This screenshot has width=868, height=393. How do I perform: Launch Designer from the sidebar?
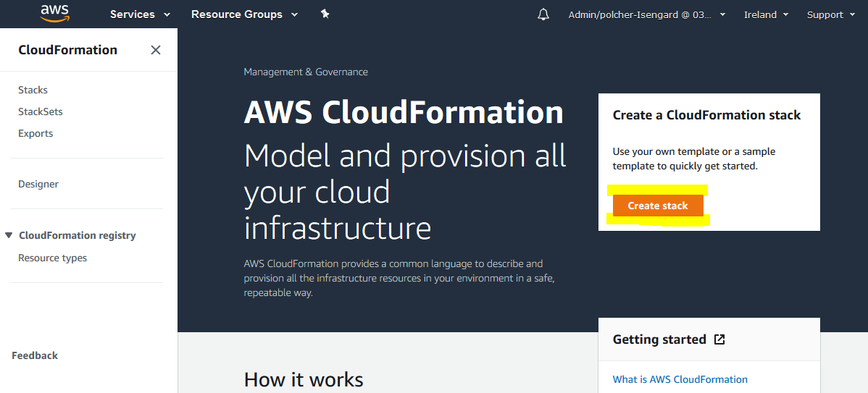[x=38, y=184]
